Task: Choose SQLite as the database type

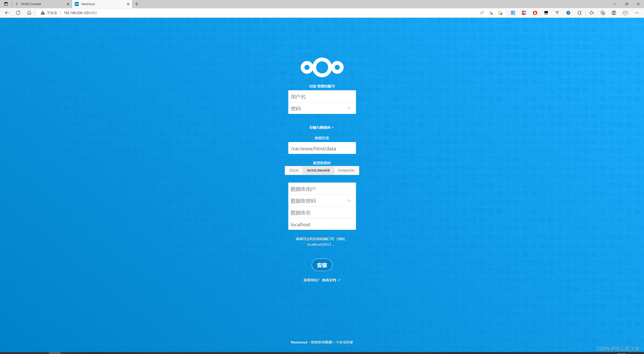Action: (x=294, y=170)
